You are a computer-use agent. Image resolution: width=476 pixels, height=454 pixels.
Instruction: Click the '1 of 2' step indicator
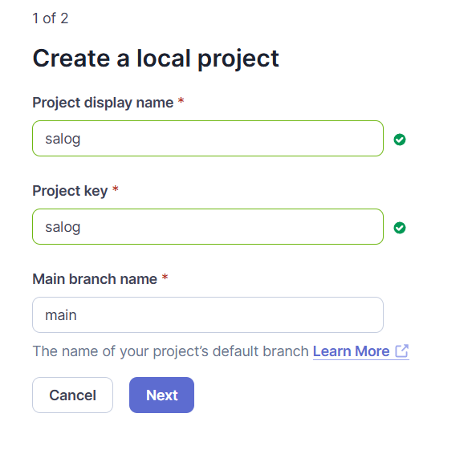pos(51,18)
